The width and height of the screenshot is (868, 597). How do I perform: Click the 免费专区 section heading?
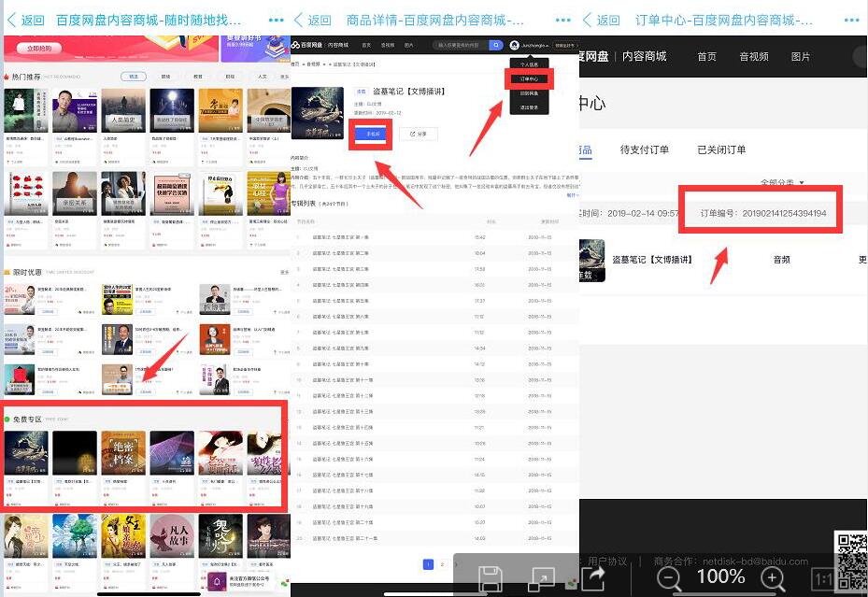tap(27, 419)
